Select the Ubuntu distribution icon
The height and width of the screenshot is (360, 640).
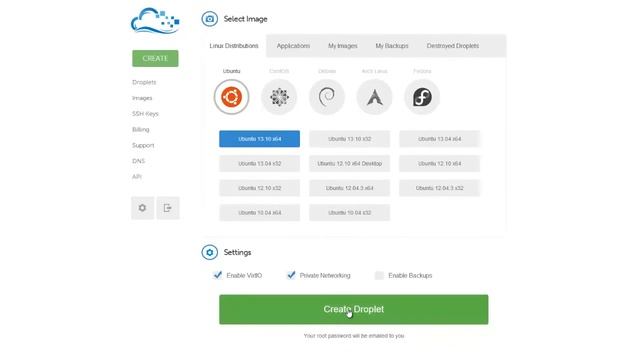click(231, 97)
